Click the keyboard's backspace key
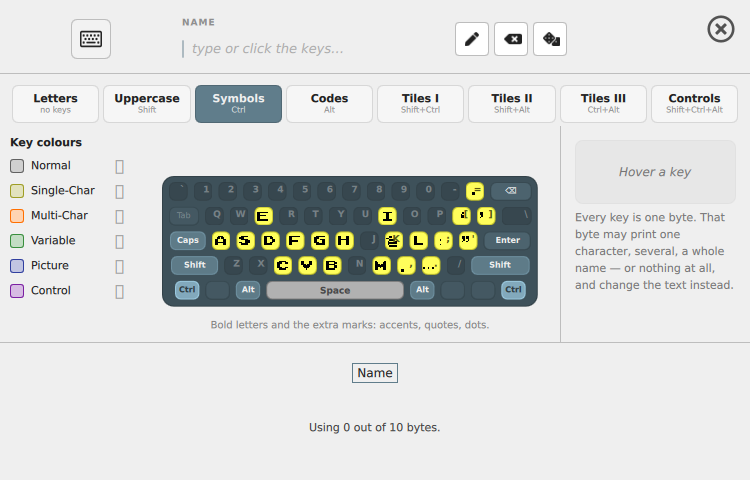The height and width of the screenshot is (480, 750). point(511,191)
